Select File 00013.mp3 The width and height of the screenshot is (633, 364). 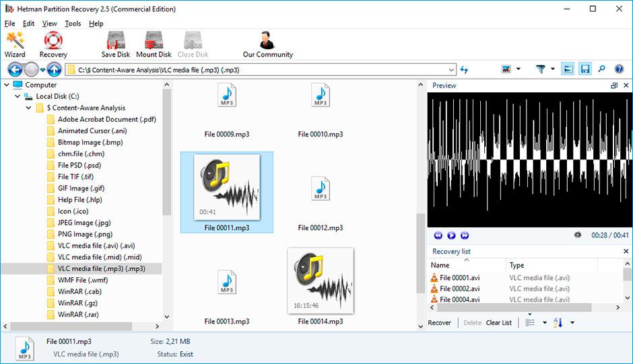tap(227, 297)
